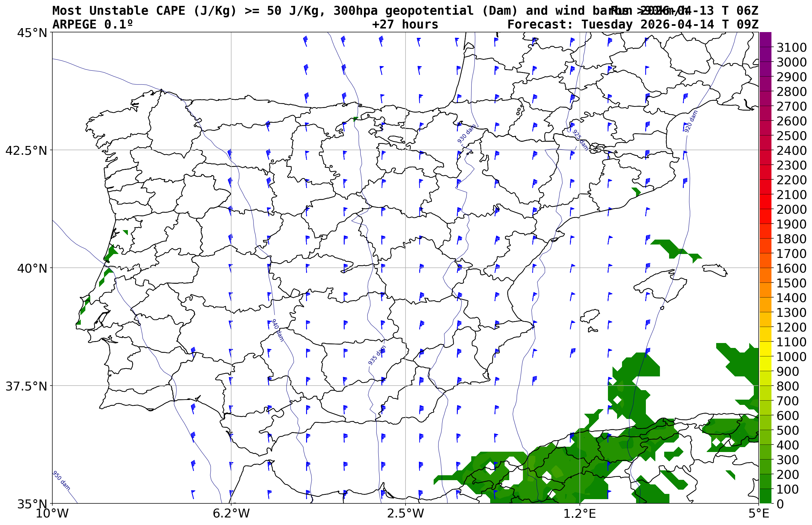Click the 930 dam contour label
Viewport: 812px width, 525px height.
coord(466,134)
